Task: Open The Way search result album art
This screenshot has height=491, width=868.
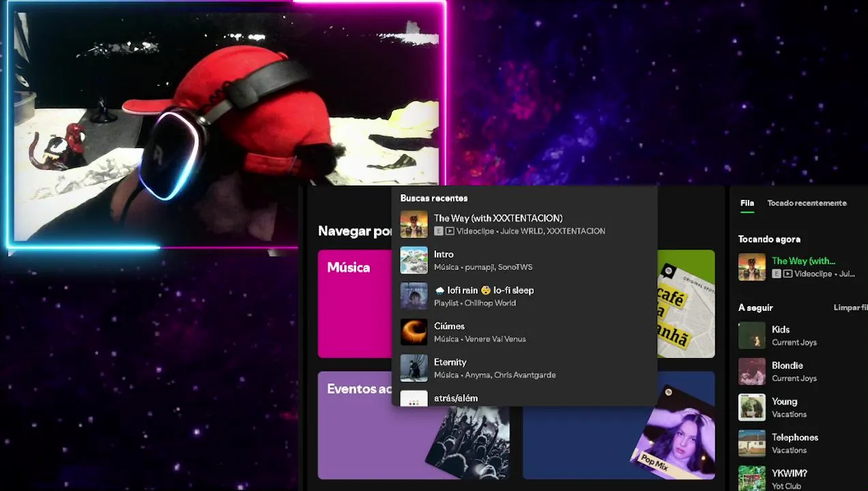Action: tap(414, 224)
